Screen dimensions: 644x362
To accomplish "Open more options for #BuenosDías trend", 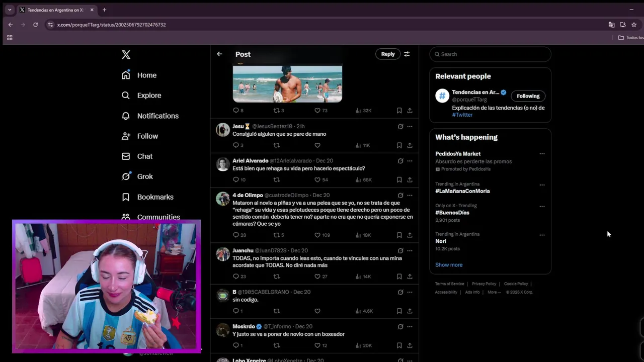I will click(542, 206).
